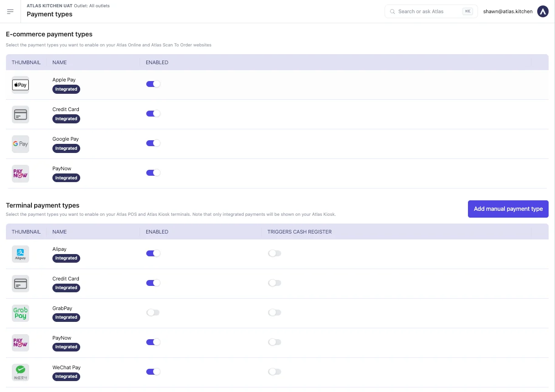Click the search magnifier icon
Image resolution: width=555 pixels, height=392 pixels.
(393, 11)
